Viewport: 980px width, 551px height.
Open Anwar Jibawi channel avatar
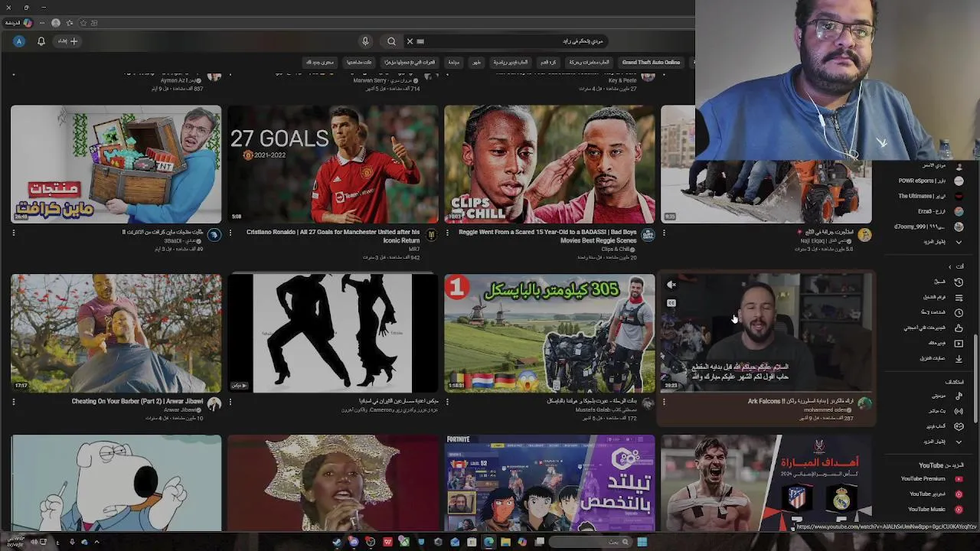click(214, 403)
